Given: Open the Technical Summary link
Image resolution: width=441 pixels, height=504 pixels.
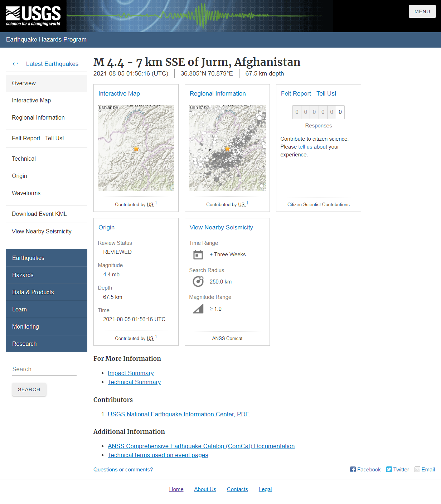Looking at the screenshot, I should [134, 382].
